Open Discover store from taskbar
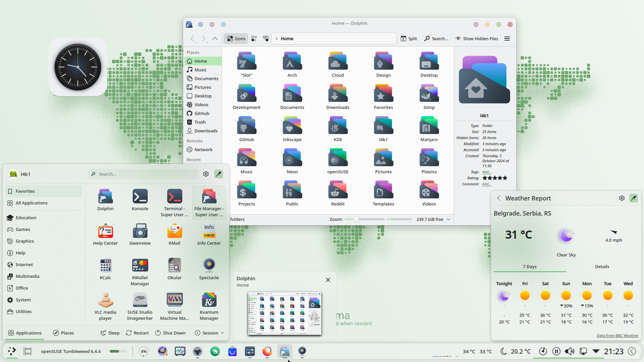Image resolution: width=644 pixels, height=362 pixels. point(232,351)
